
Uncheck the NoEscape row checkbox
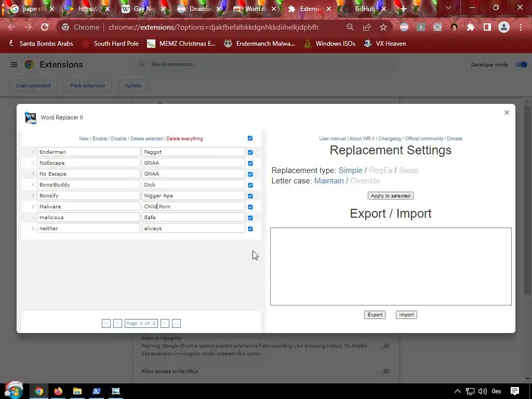250,163
